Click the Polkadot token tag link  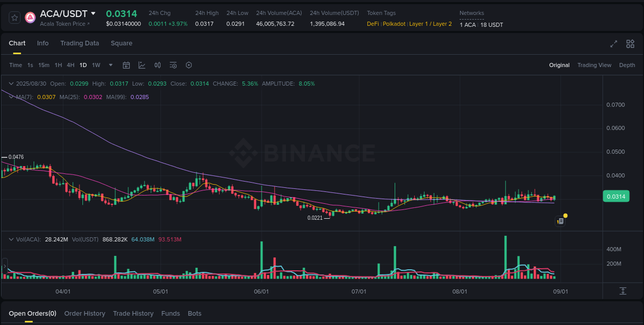point(394,24)
